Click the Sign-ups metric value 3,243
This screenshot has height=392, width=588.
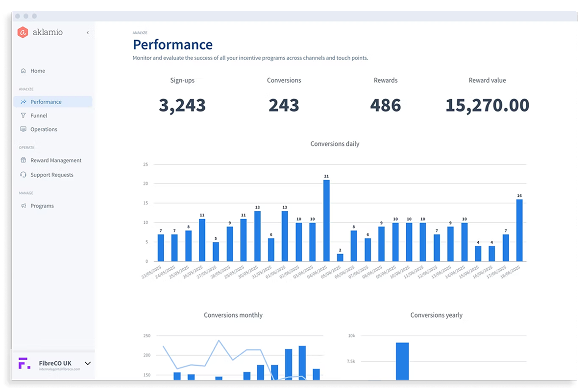click(x=182, y=105)
